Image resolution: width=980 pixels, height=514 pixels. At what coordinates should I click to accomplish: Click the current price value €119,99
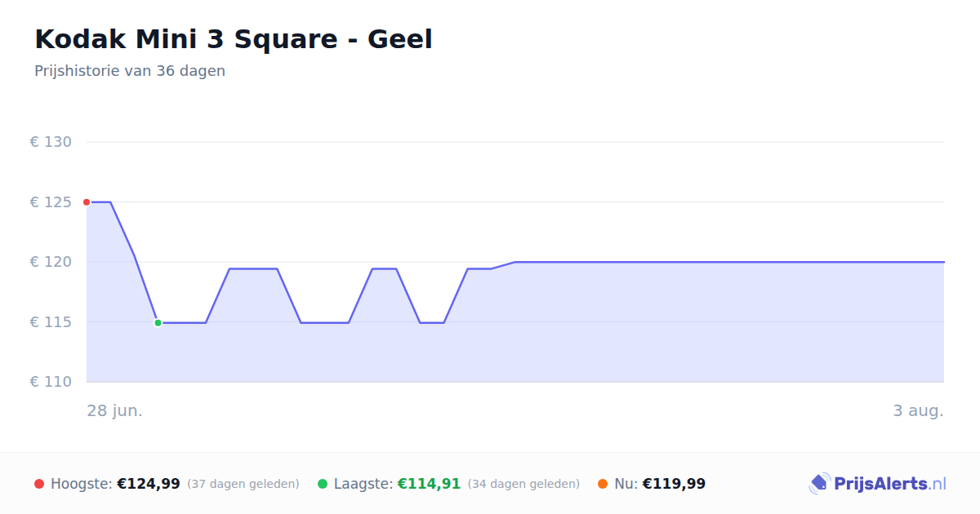pyautogui.click(x=674, y=484)
